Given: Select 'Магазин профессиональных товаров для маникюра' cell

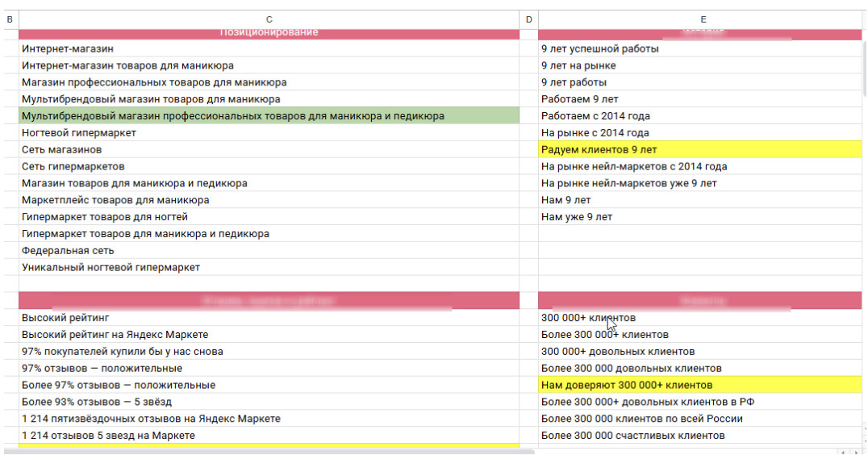Looking at the screenshot, I should (x=269, y=82).
